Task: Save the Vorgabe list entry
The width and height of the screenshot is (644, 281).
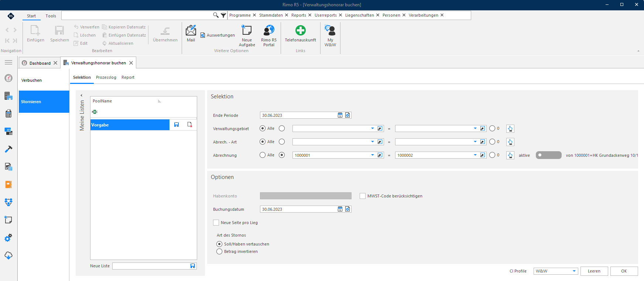Action: click(x=177, y=125)
